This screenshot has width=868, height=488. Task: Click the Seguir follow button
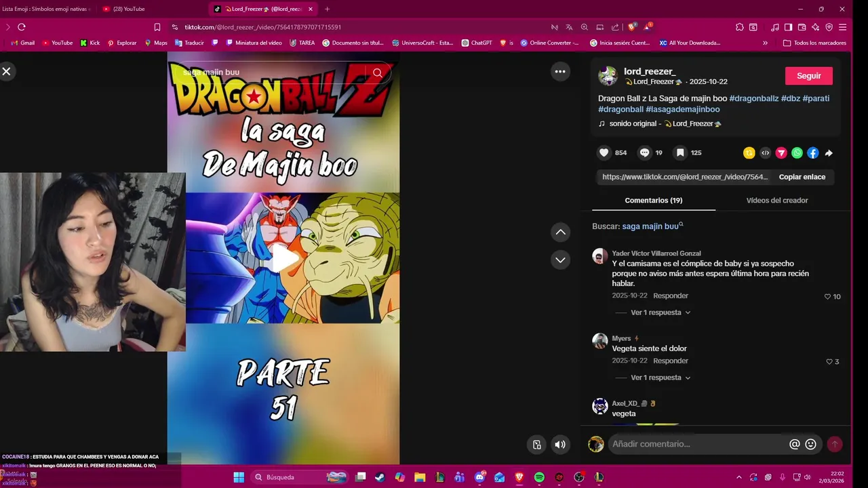point(809,76)
